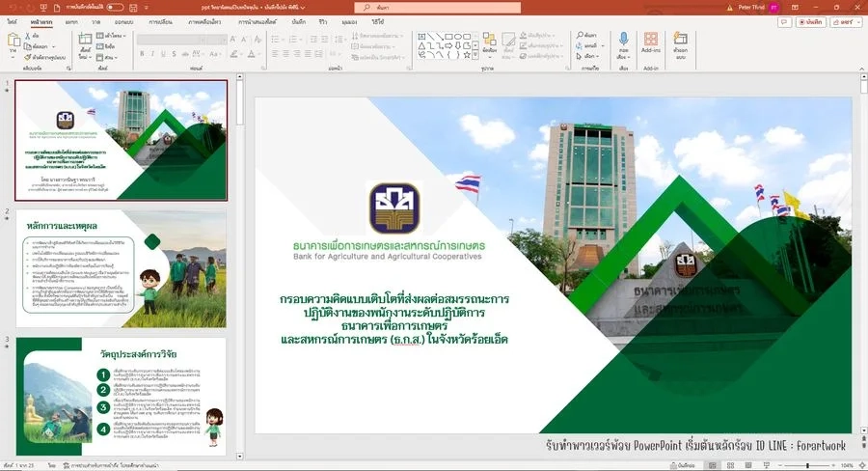Click the Find (ค้นหา) magnifier button
The image size is (868, 471).
pos(586,35)
